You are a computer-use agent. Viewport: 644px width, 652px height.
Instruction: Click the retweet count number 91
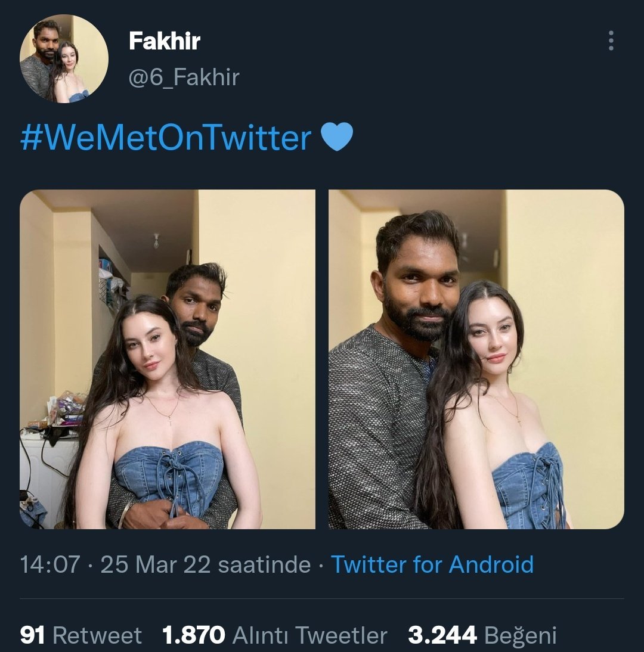pos(33,635)
